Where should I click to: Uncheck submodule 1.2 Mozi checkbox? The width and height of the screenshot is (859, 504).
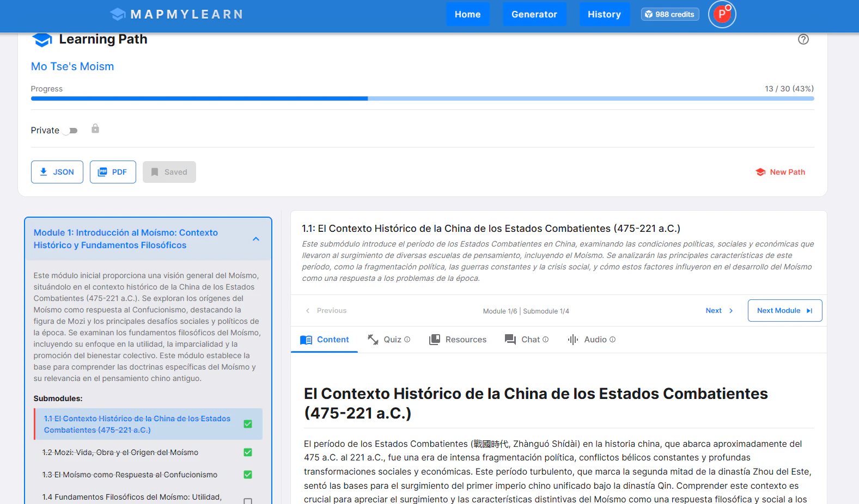click(248, 452)
